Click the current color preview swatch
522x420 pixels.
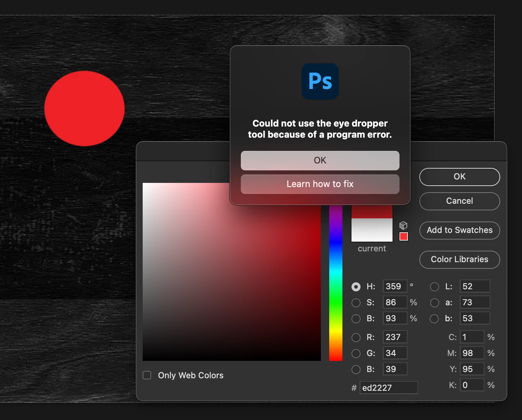click(x=372, y=230)
